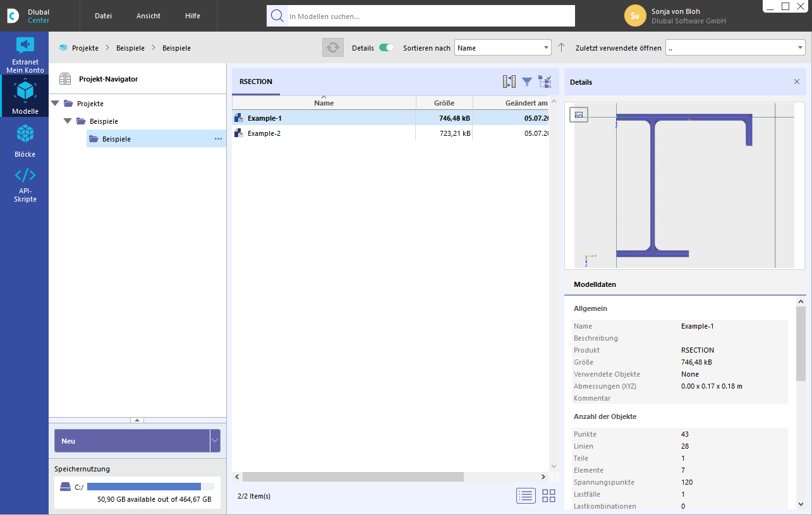
Task: Click the Neu button
Action: pos(132,440)
